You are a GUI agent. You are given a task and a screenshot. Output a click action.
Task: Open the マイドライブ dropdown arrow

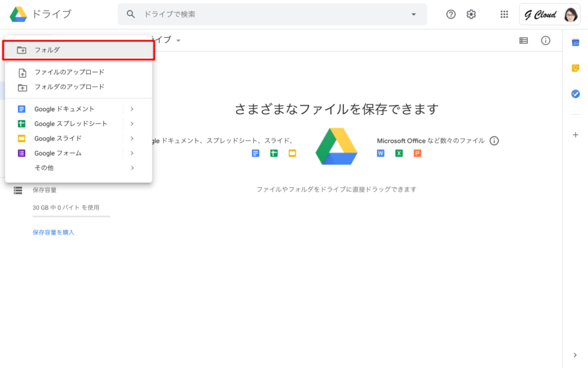(x=178, y=40)
